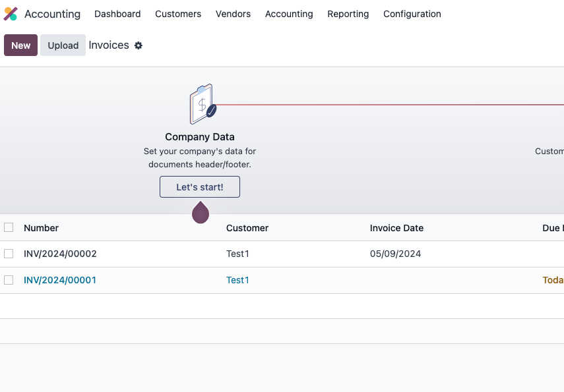Click the Invoices breadcrumb title
Viewport: 564px width, 392px height.
[109, 45]
